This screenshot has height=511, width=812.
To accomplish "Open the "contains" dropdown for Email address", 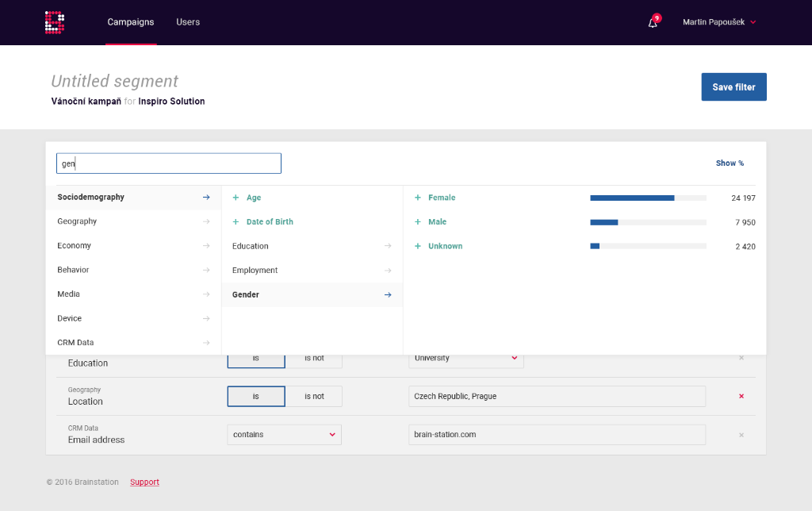I will tap(284, 434).
